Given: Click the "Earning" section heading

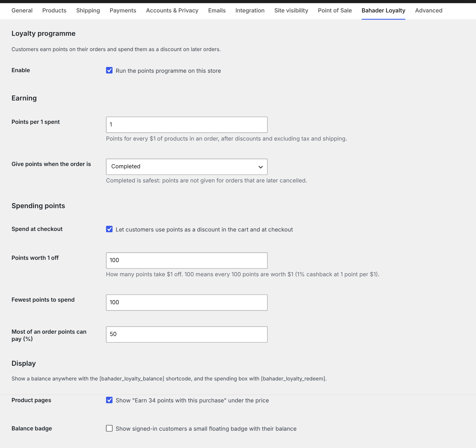Looking at the screenshot, I should (x=24, y=98).
